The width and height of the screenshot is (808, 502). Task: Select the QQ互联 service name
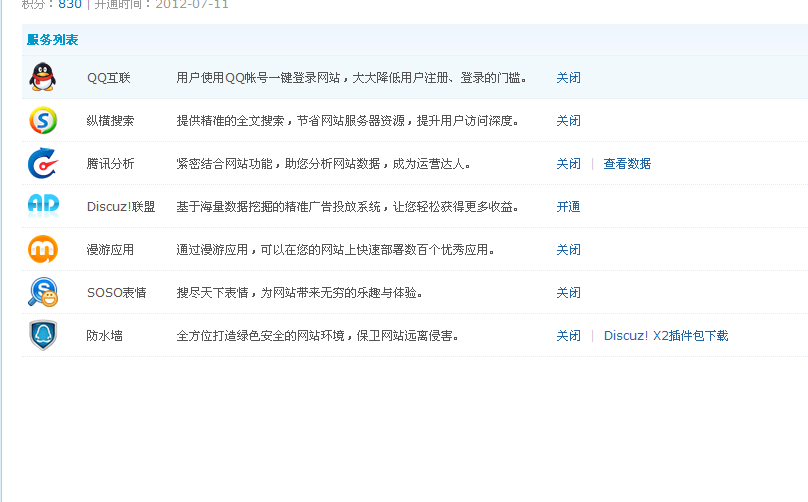[x=109, y=78]
